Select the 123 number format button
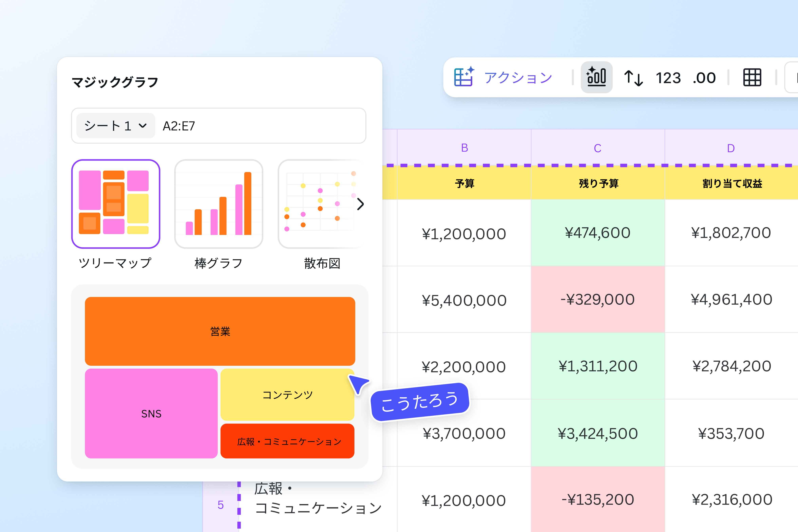 pyautogui.click(x=668, y=78)
